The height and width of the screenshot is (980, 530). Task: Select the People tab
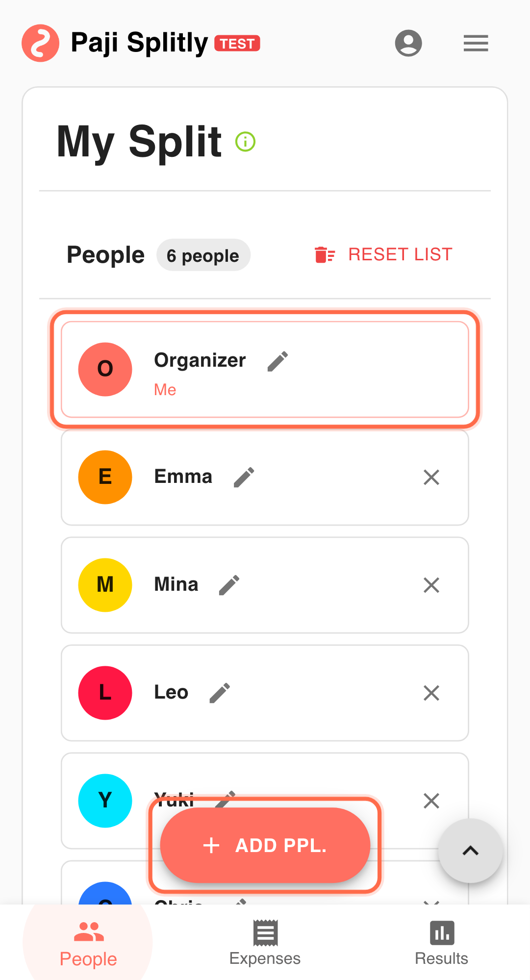(x=87, y=942)
